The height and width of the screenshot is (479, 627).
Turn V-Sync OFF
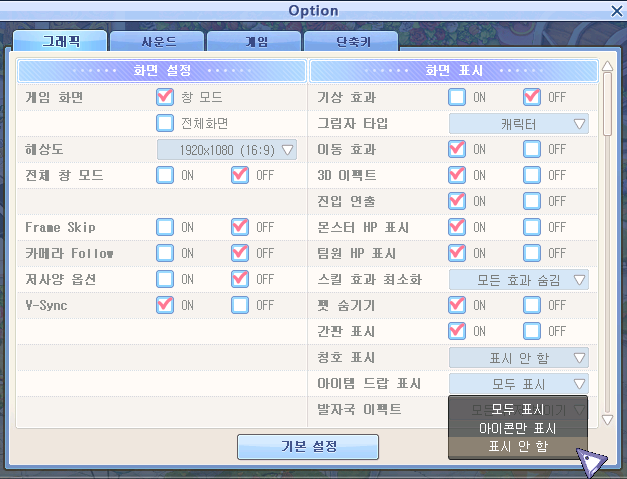240,305
